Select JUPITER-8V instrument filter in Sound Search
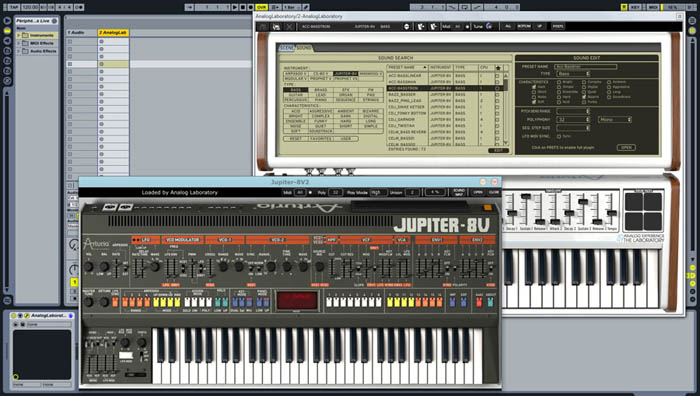This screenshot has width=700, height=396. click(x=346, y=74)
